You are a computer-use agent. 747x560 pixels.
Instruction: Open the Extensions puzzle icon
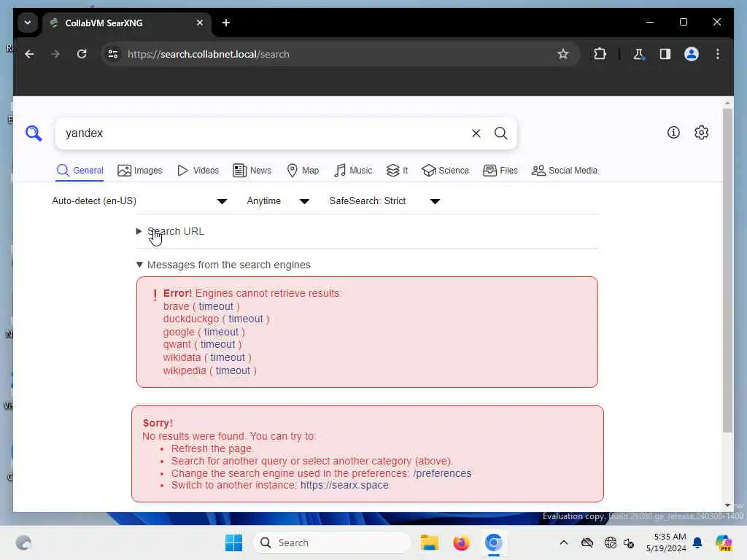(600, 54)
